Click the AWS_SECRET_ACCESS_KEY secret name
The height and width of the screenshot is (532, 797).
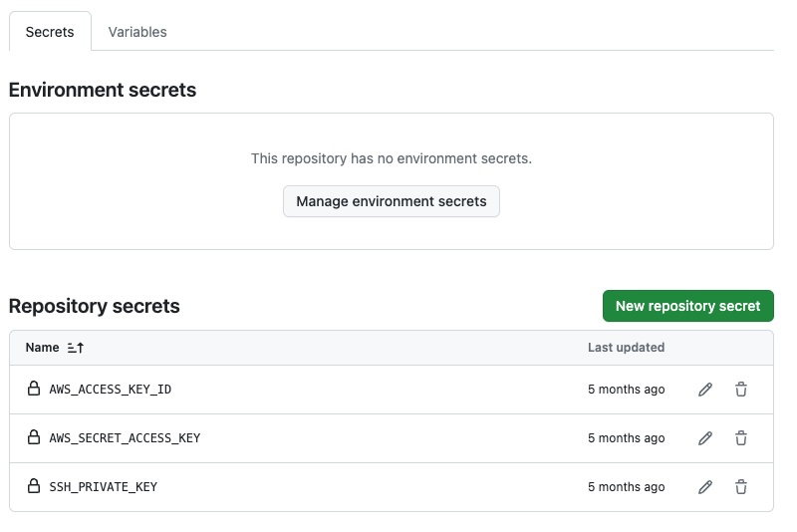(x=125, y=438)
